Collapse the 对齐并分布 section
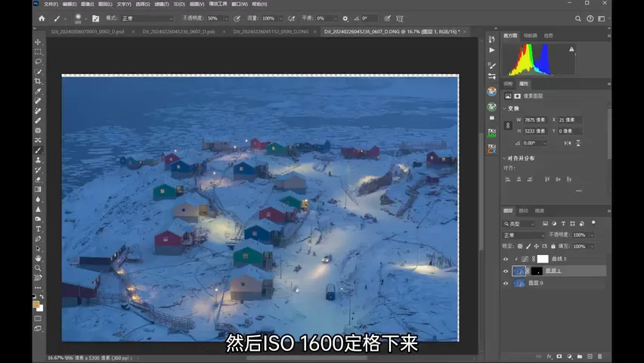 pyautogui.click(x=505, y=158)
